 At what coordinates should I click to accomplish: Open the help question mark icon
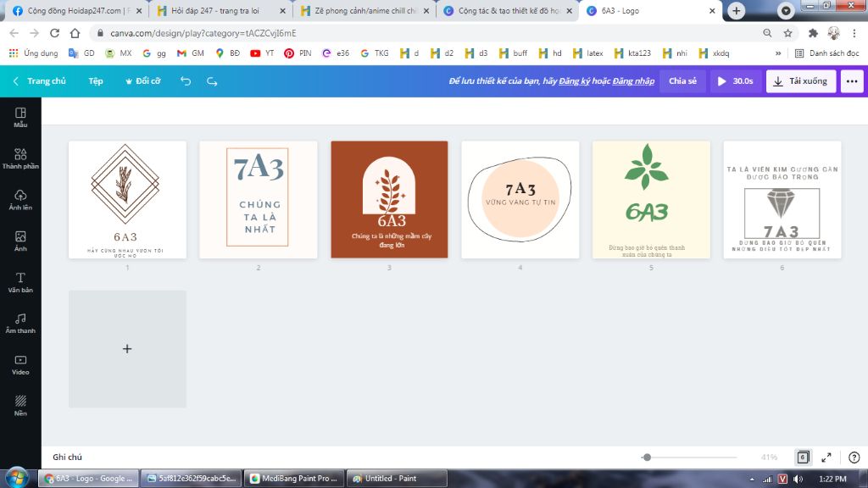tap(854, 457)
